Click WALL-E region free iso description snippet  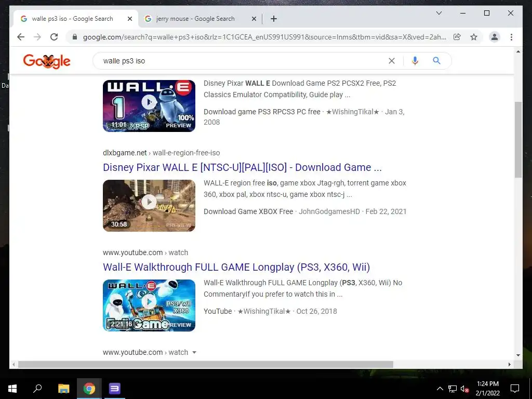[304, 189]
